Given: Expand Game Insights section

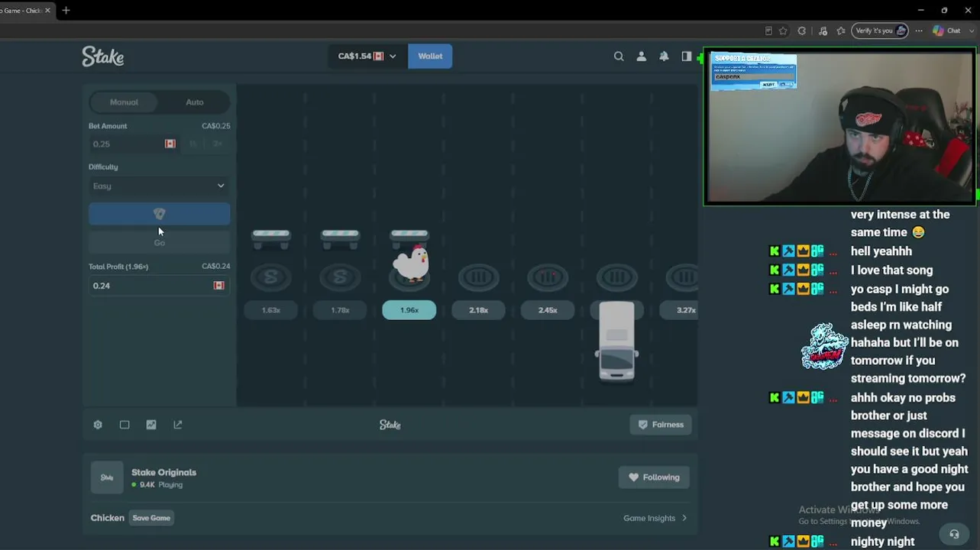Looking at the screenshot, I should tap(655, 518).
